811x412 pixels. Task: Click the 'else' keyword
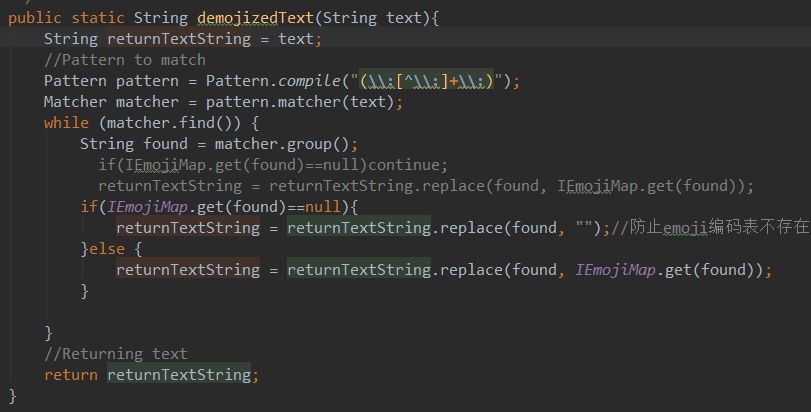point(107,249)
